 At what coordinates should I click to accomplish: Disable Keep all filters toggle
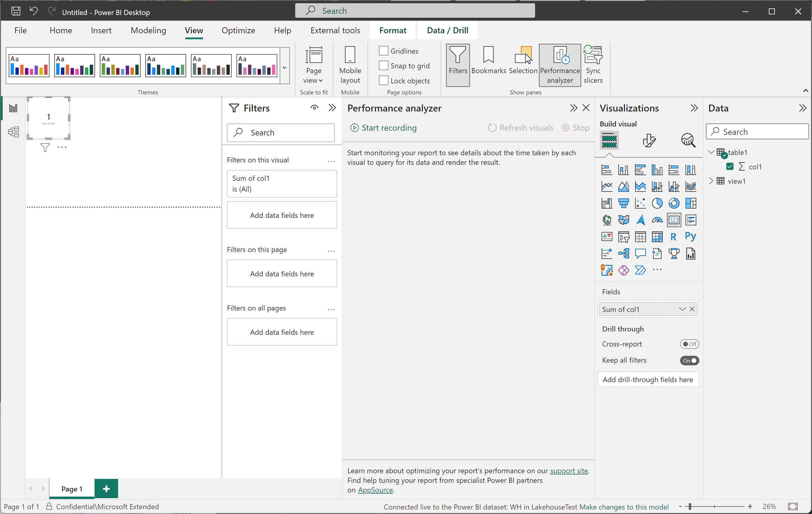(689, 360)
